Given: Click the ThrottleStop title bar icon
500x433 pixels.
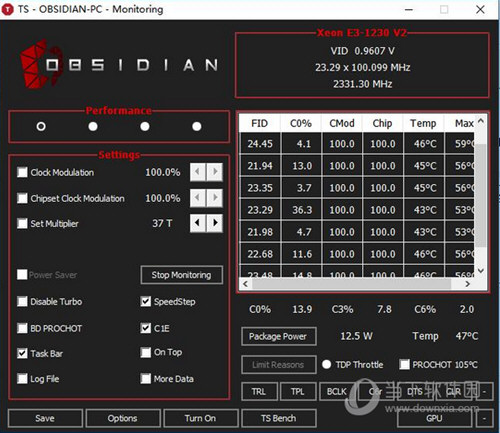Looking at the screenshot, I should [x=8, y=9].
